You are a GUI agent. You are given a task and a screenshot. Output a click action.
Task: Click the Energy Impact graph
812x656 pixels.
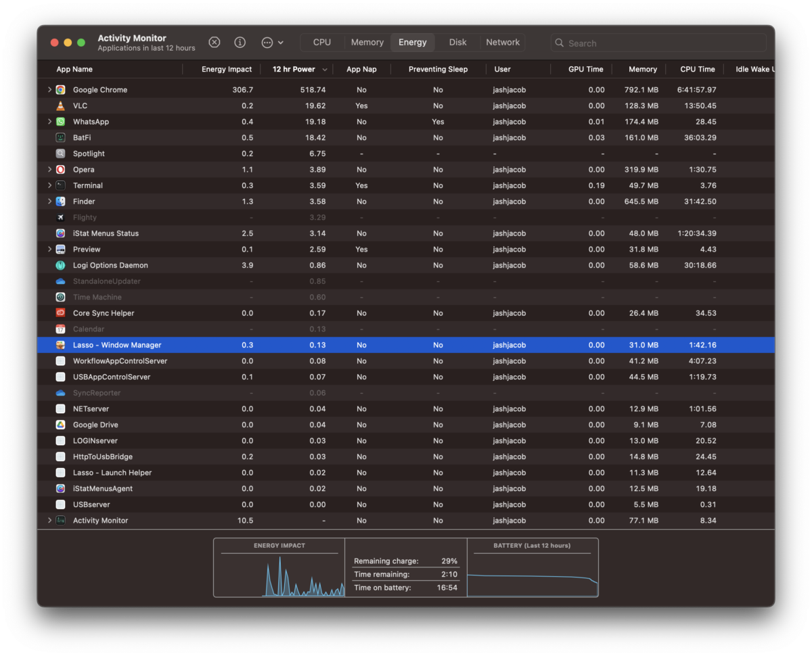point(279,573)
